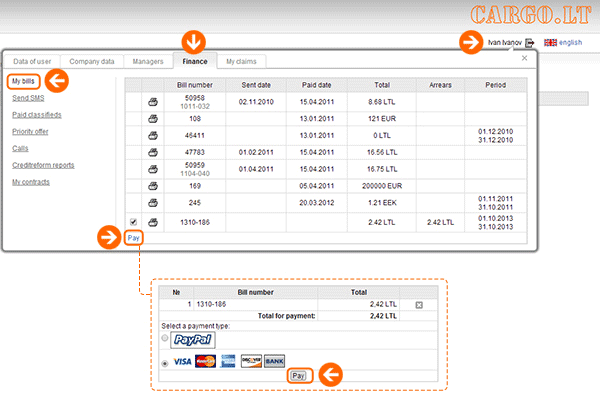Click the Pay link below bills table
600x404 pixels.
click(133, 238)
